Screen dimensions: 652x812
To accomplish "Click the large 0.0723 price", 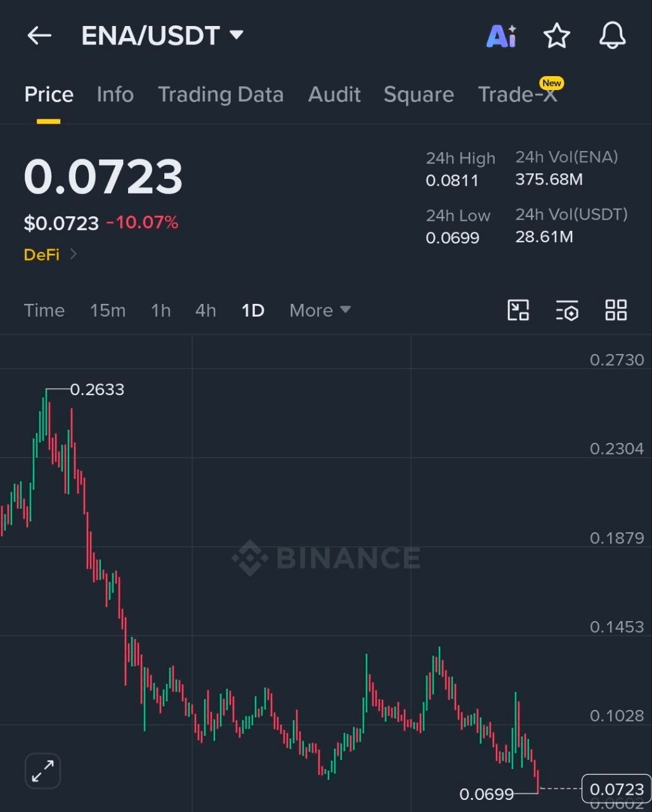I will (x=103, y=177).
